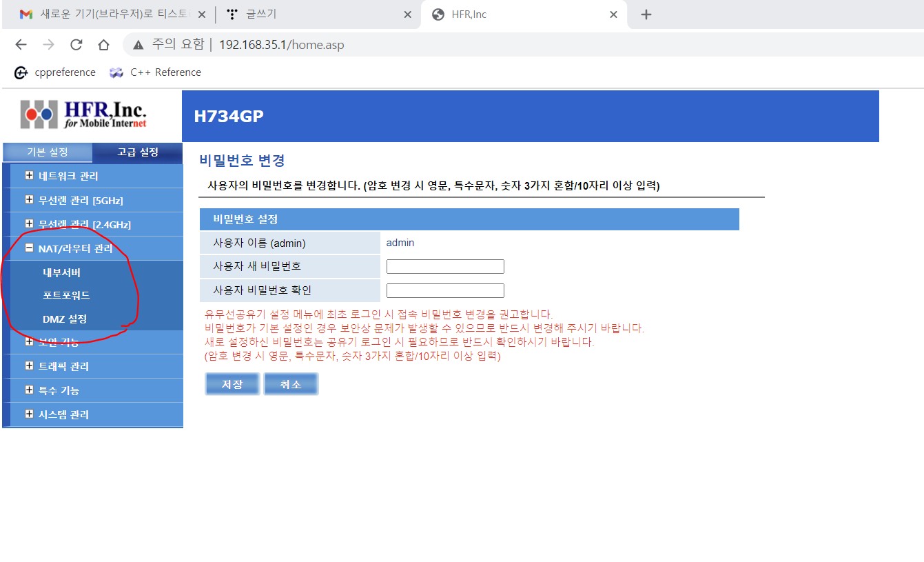Click the 비밀번호 변경 page heading
The image size is (924, 562).
[x=242, y=161]
